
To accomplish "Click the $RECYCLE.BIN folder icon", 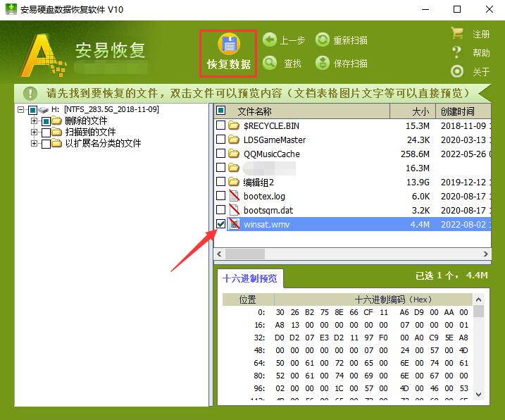I will coord(234,125).
